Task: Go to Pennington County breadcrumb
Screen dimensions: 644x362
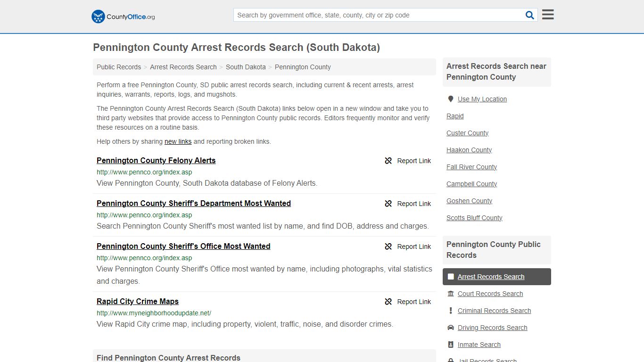Action: [x=303, y=67]
